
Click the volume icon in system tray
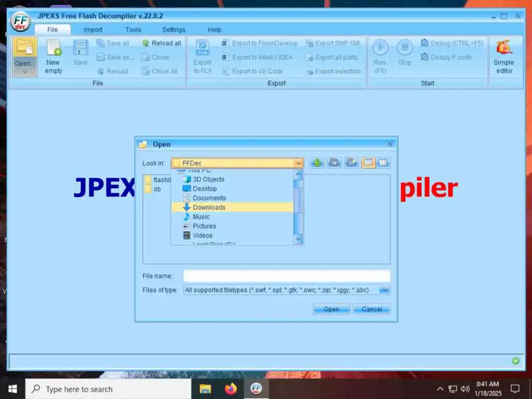465,389
